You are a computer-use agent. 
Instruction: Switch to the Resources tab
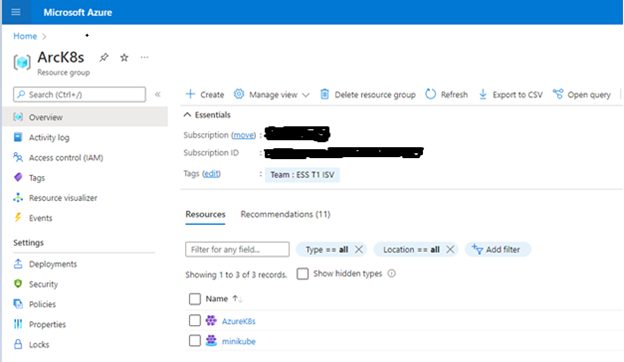[x=205, y=214]
